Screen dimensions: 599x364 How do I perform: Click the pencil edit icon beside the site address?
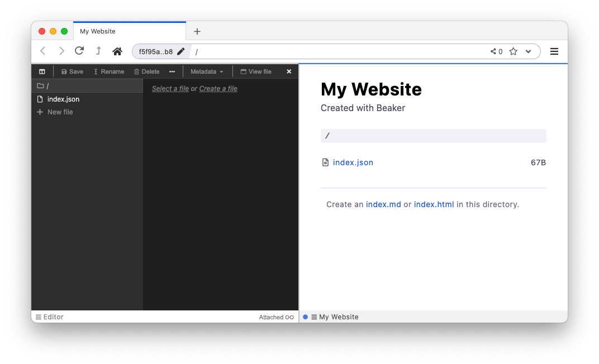tap(180, 50)
